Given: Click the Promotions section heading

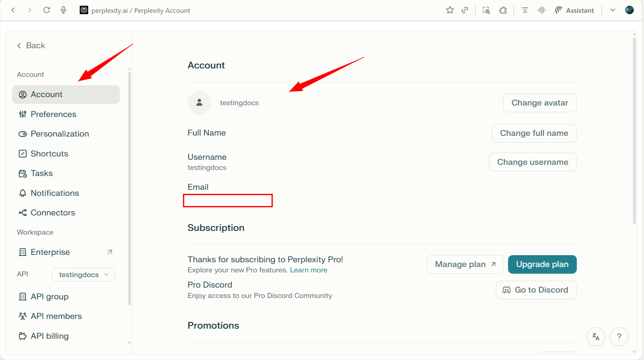Looking at the screenshot, I should (213, 326).
